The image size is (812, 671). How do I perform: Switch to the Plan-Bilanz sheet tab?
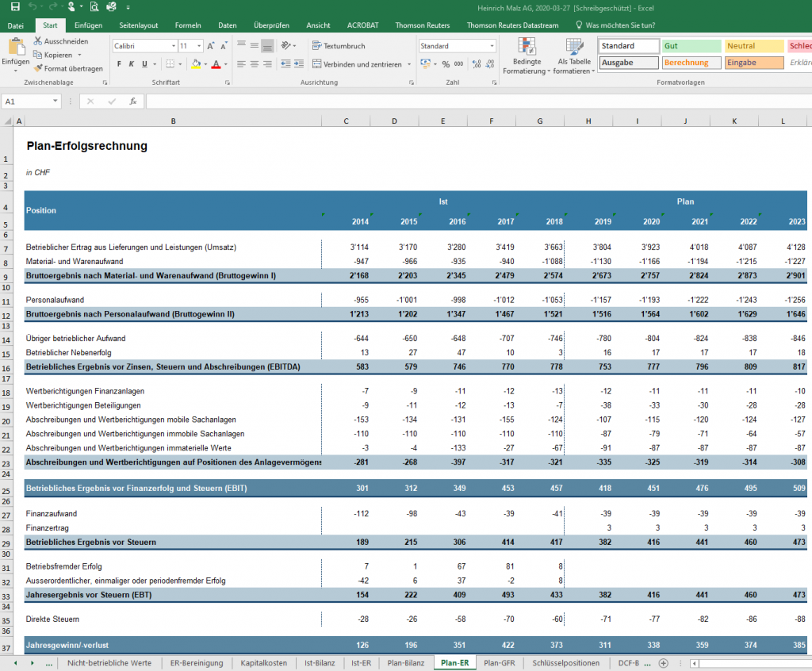coord(405,663)
